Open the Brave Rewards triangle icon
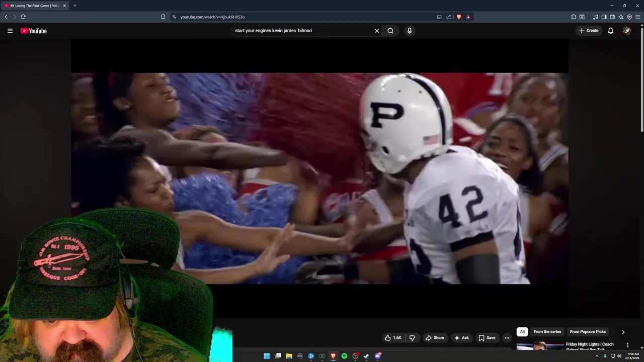Screen dimensions: 644x362 (468, 17)
